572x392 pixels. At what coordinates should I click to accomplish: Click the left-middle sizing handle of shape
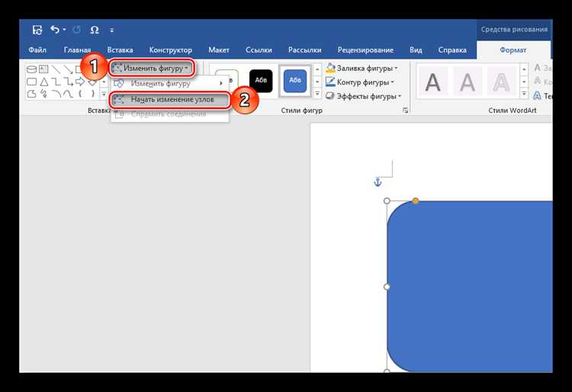click(x=387, y=287)
